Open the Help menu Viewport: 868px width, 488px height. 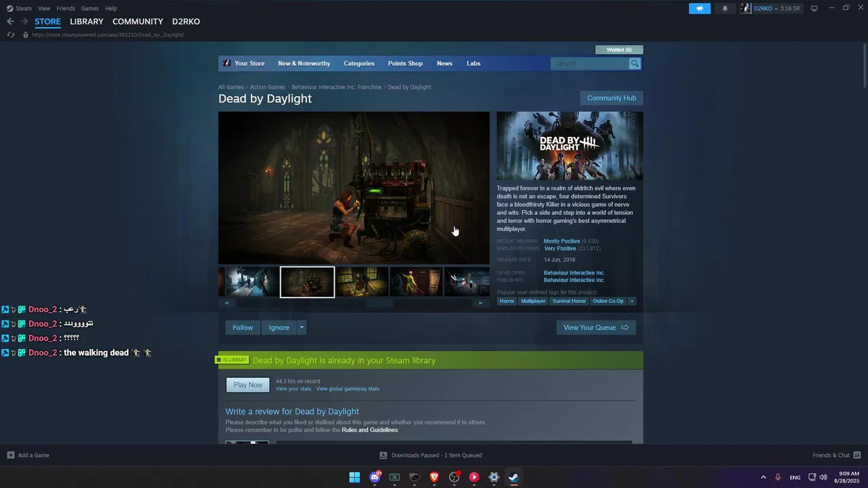click(x=111, y=8)
